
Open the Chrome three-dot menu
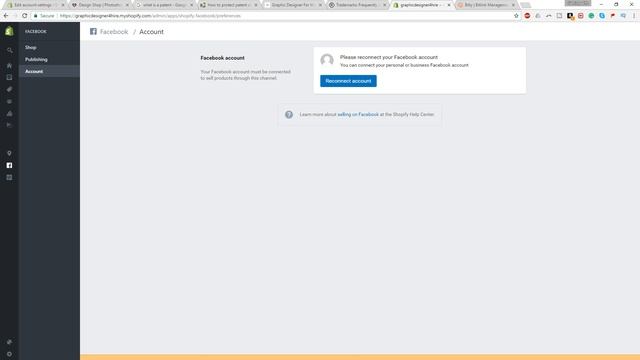click(634, 16)
